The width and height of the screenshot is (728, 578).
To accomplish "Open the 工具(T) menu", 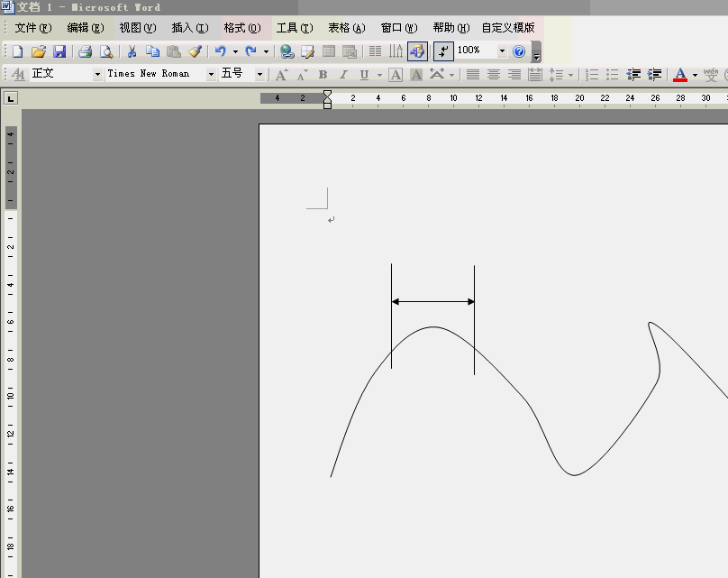I will pyautogui.click(x=295, y=28).
